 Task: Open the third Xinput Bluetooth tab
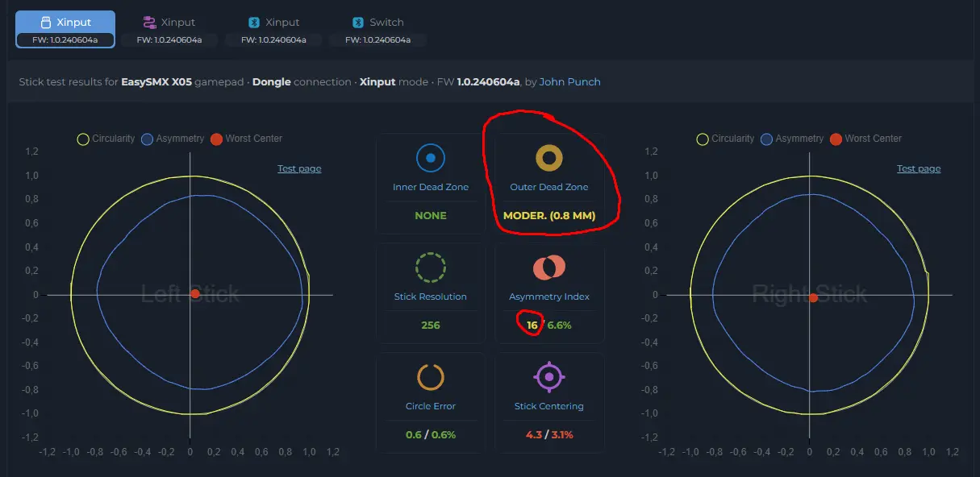(x=273, y=29)
